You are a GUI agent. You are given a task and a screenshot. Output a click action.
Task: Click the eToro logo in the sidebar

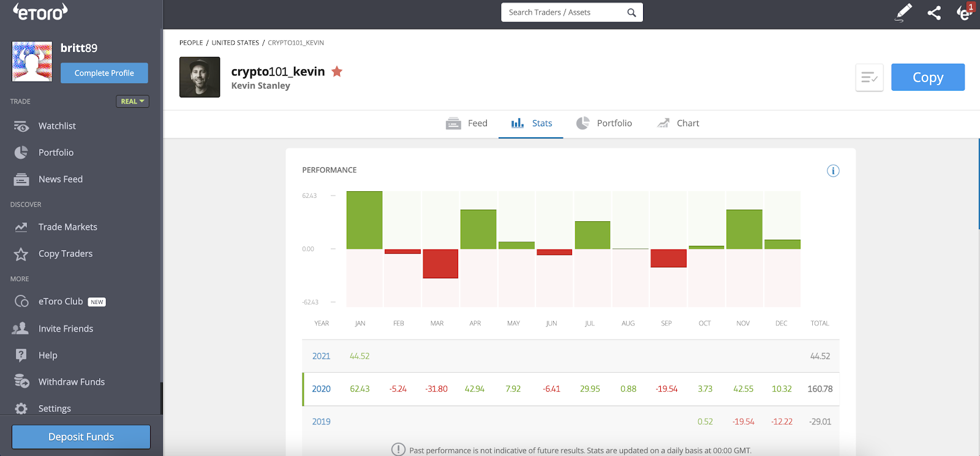pyautogui.click(x=40, y=11)
